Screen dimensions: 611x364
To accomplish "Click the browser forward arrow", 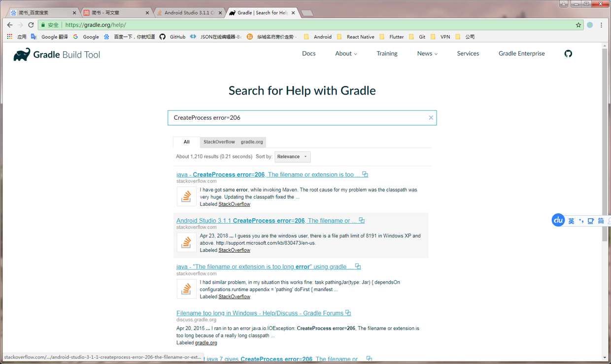I will pos(20,25).
